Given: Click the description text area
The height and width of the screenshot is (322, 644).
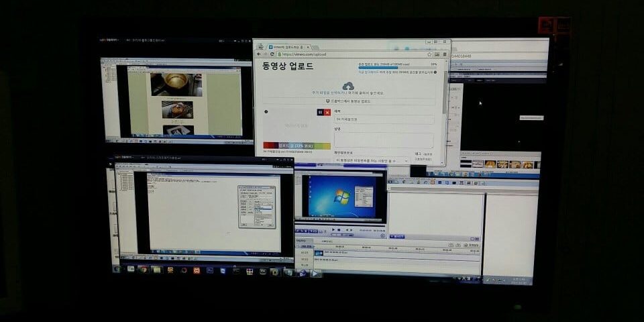Looking at the screenshot, I should [383, 140].
